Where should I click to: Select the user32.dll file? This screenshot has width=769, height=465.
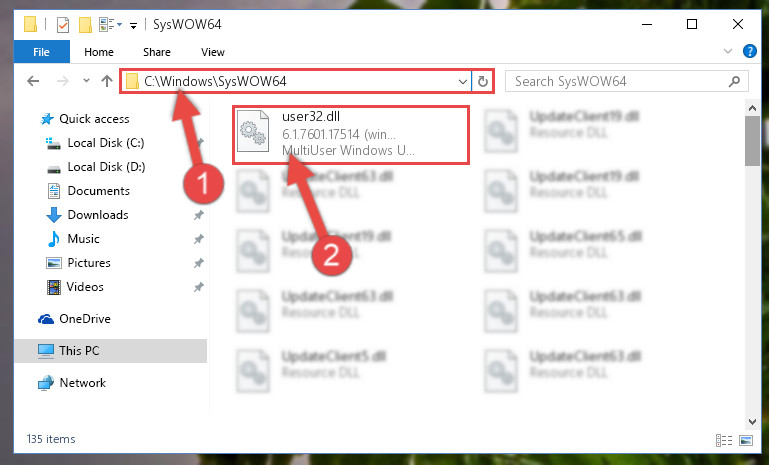[x=350, y=133]
